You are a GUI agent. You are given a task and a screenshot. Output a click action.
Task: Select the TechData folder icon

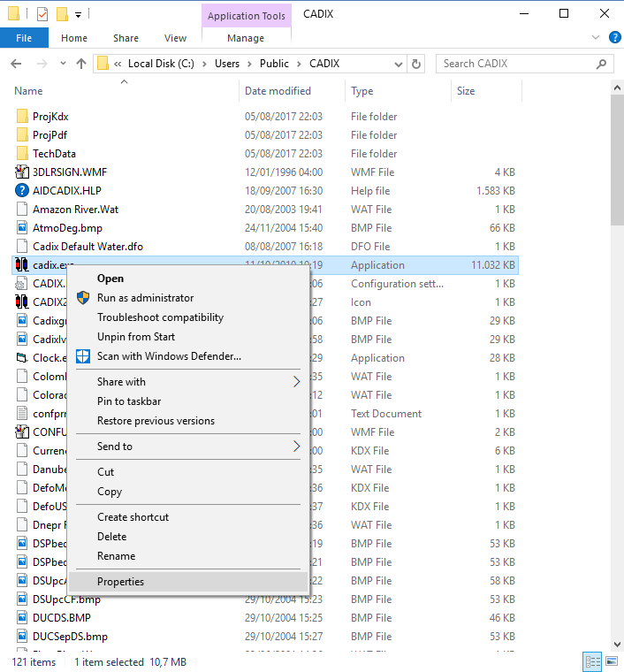tap(22, 154)
